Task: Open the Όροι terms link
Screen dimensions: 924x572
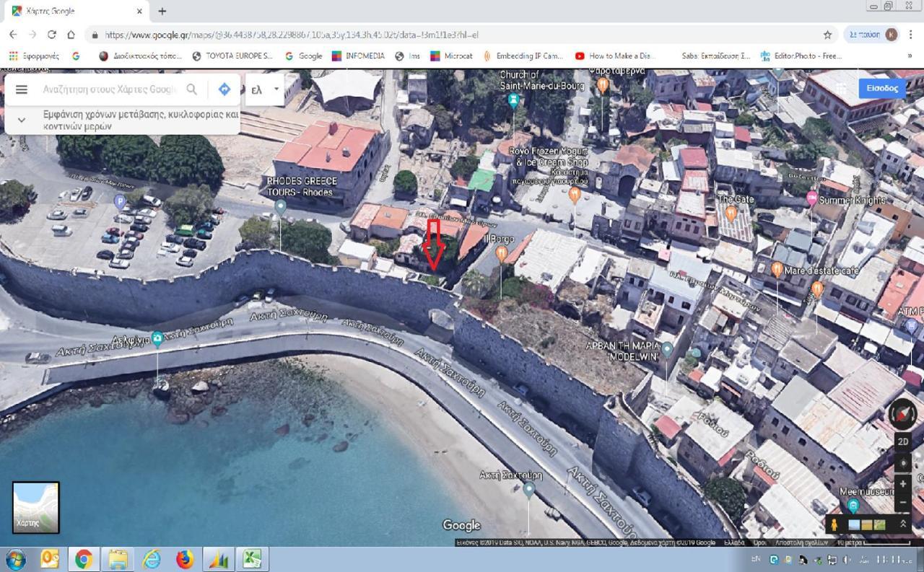Action: (x=759, y=542)
